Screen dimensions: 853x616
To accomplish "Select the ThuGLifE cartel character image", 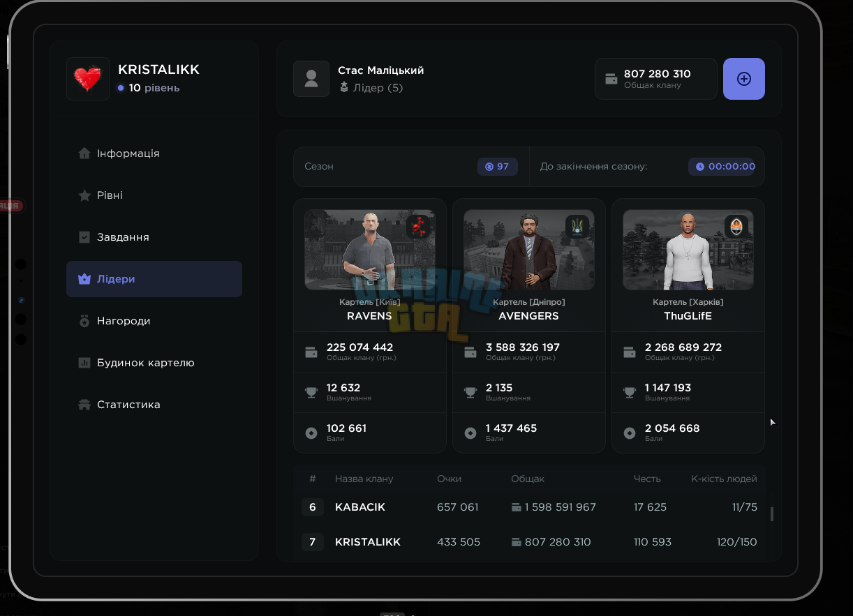I will click(x=688, y=250).
